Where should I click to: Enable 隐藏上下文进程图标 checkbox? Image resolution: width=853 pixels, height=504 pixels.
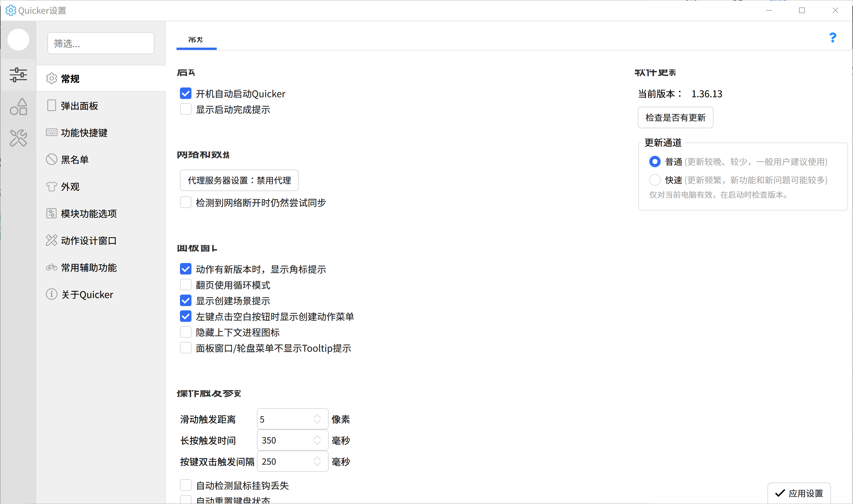coord(185,332)
